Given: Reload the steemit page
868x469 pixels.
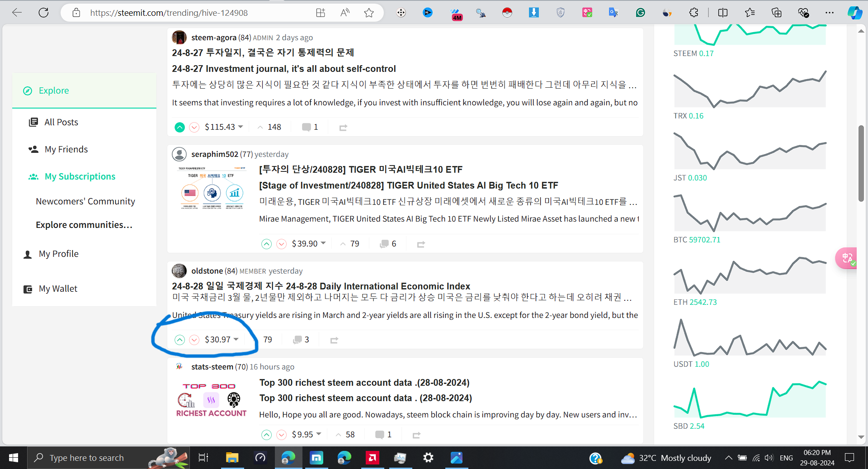Looking at the screenshot, I should click(x=43, y=13).
